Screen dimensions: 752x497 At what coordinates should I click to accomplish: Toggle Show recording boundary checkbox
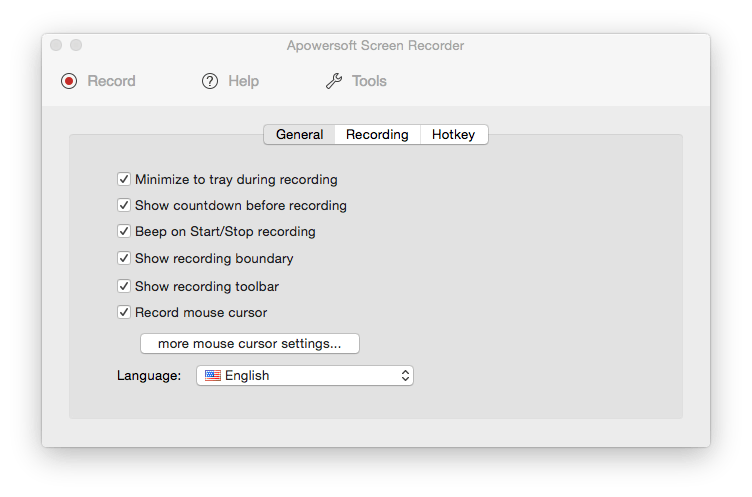pos(124,258)
